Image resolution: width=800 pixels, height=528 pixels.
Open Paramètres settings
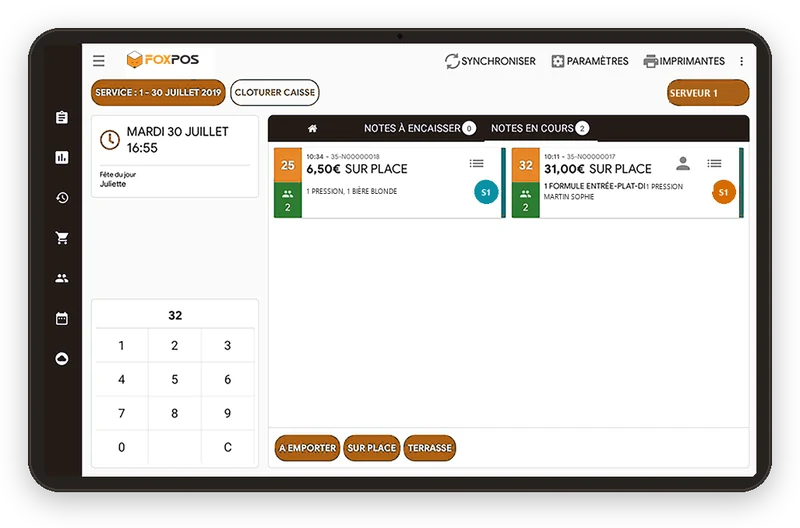590,61
